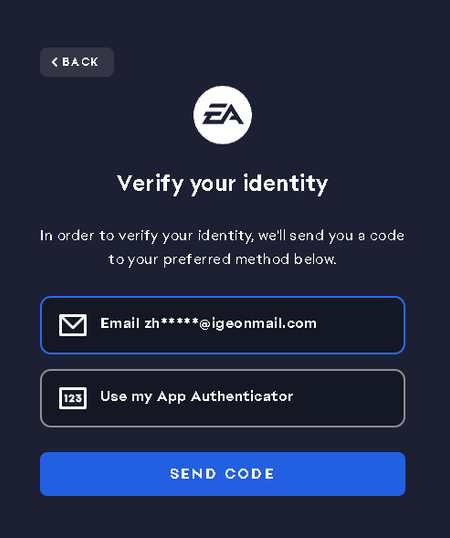450x538 pixels.
Task: Click the igeonmail.com domain text
Action: coord(264,324)
